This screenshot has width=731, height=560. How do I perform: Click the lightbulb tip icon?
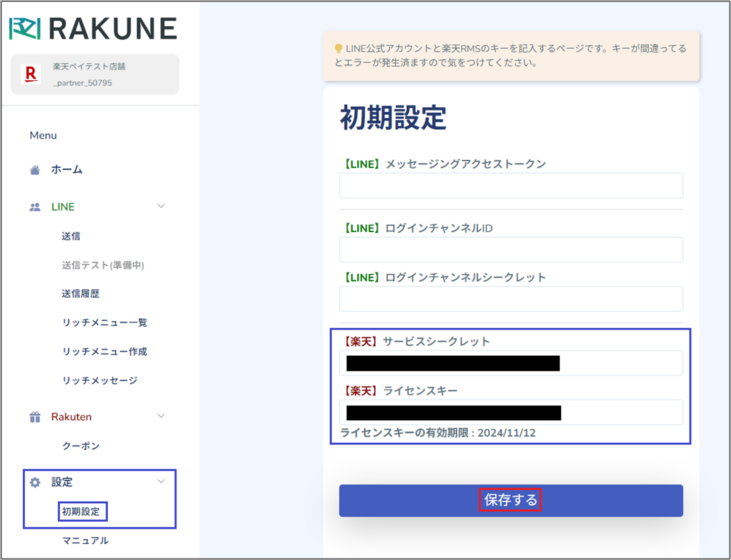click(x=339, y=49)
